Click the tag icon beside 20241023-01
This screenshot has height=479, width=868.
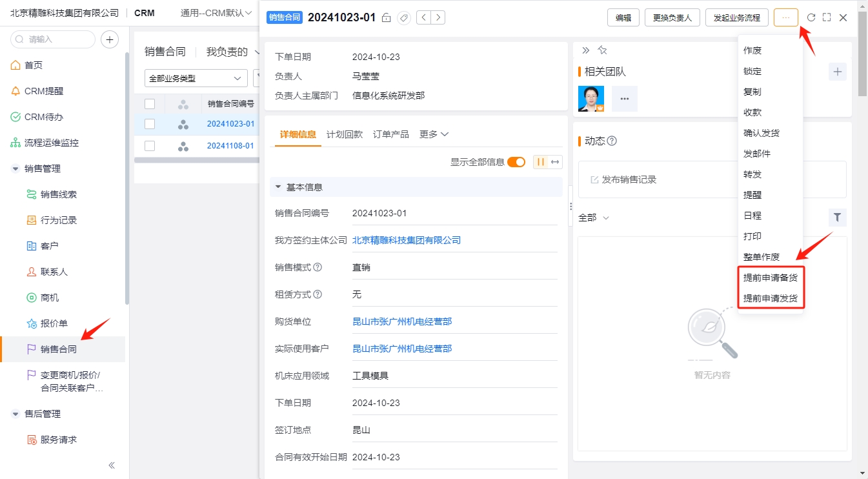404,17
